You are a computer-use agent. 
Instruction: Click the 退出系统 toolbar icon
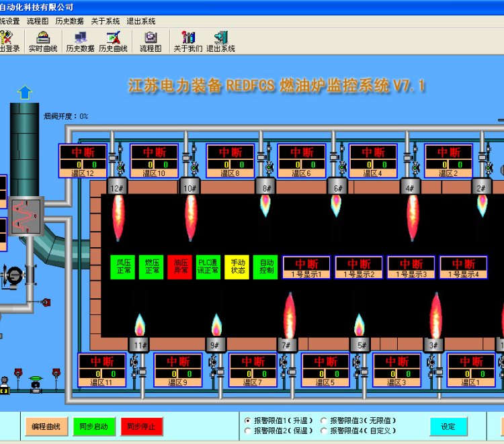(x=221, y=42)
